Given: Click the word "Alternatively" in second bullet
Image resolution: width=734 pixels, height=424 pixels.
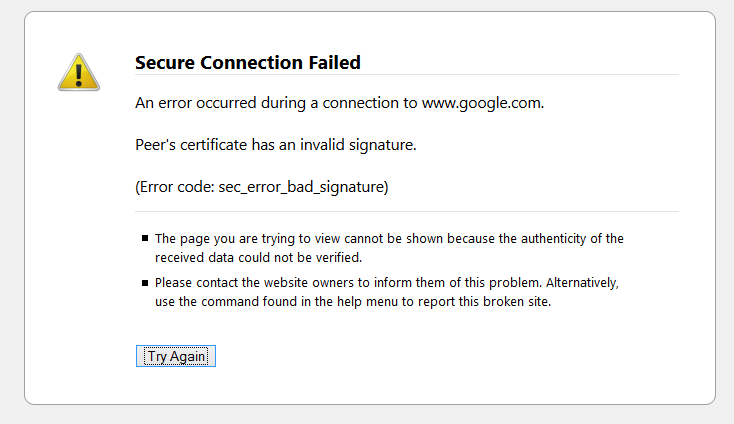Looking at the screenshot, I should point(585,284).
